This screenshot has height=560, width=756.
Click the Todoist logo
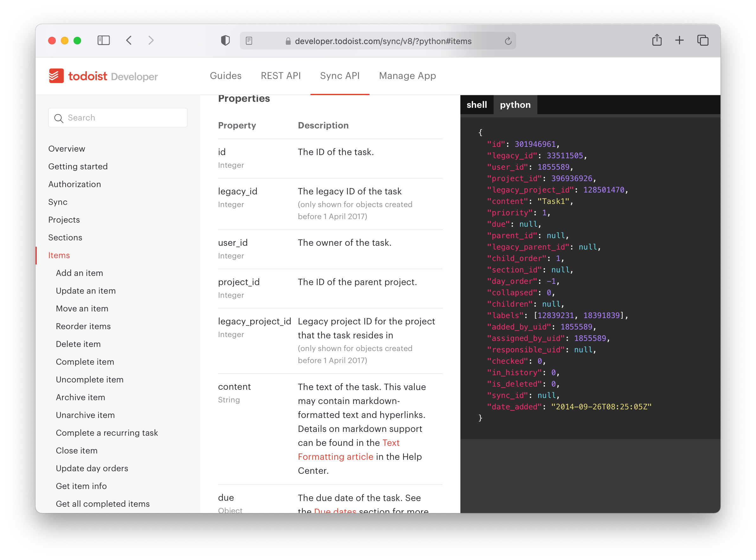tap(57, 75)
